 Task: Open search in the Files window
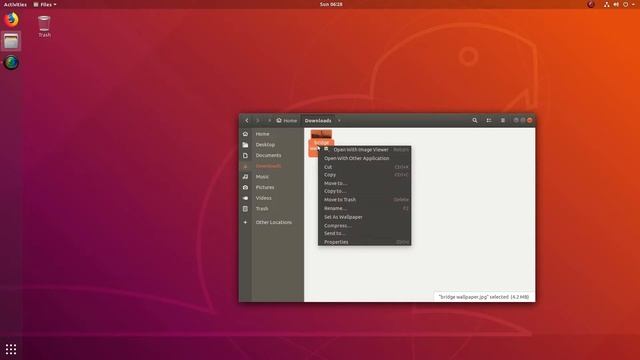coord(475,120)
